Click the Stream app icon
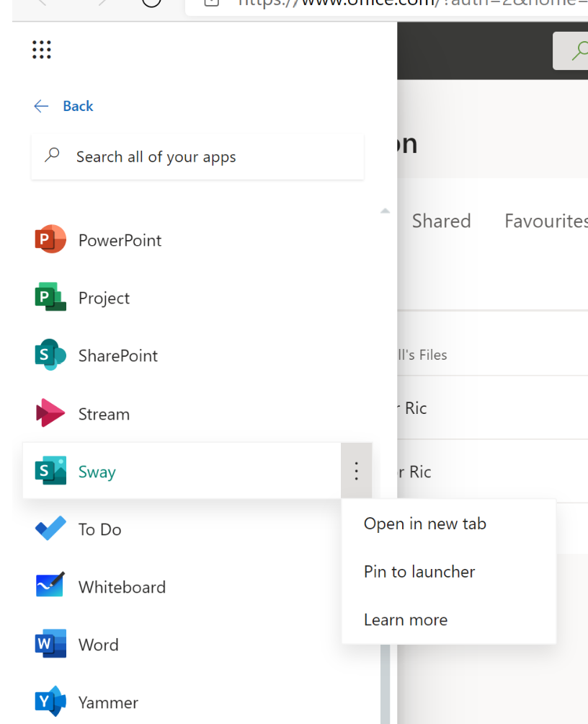This screenshot has height=724, width=588. tap(50, 414)
